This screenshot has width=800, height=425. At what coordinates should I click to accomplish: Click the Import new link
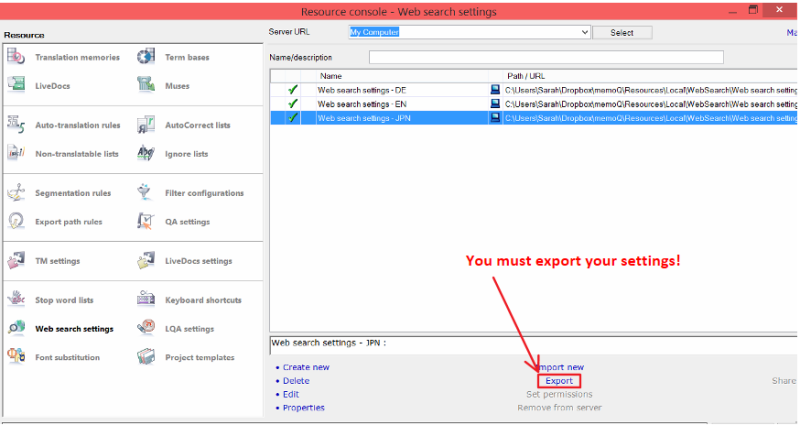[x=561, y=367]
